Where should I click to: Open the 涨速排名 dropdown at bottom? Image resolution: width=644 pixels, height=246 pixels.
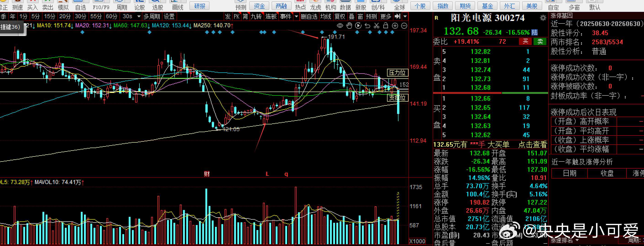565,240
